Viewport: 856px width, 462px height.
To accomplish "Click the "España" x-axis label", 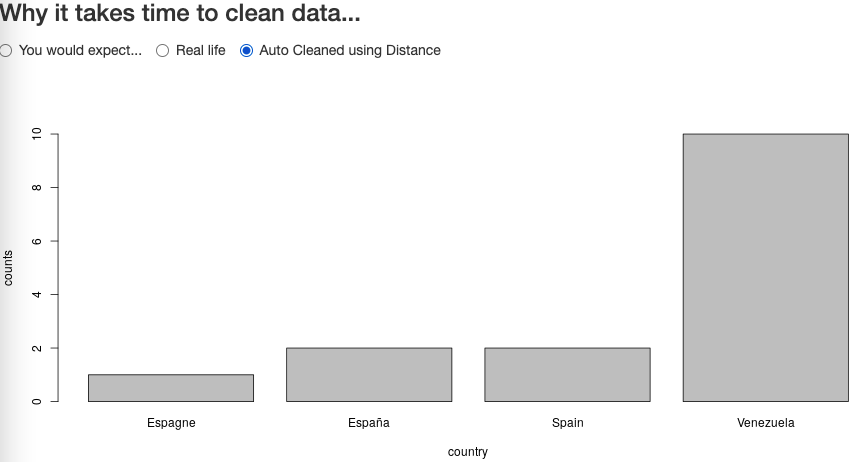I will [x=369, y=423].
